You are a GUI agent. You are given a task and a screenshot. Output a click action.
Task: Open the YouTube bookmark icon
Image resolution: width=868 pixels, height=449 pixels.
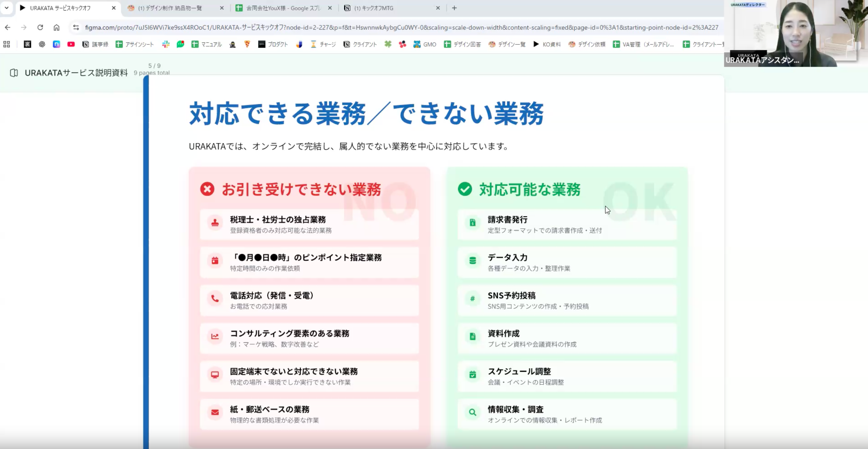pyautogui.click(x=71, y=44)
